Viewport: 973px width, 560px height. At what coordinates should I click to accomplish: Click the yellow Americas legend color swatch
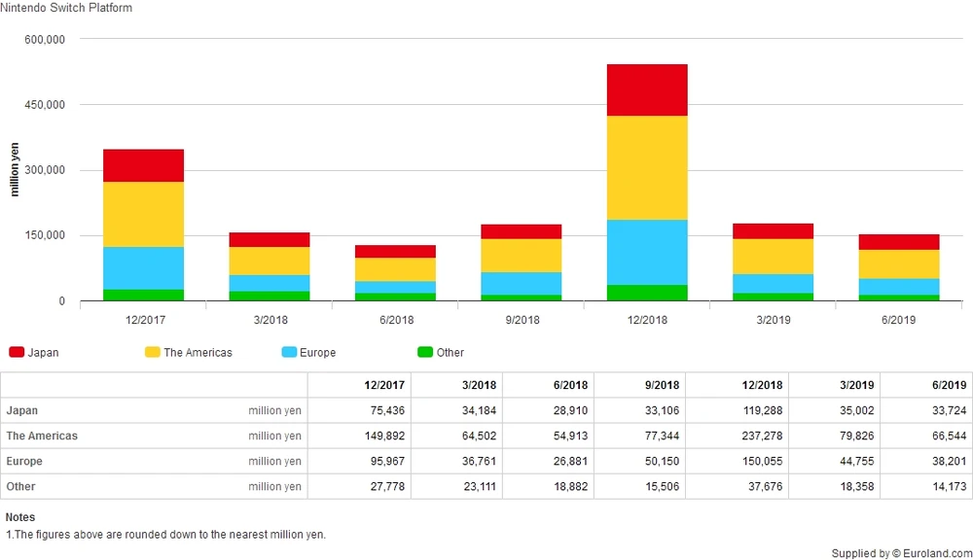[152, 352]
